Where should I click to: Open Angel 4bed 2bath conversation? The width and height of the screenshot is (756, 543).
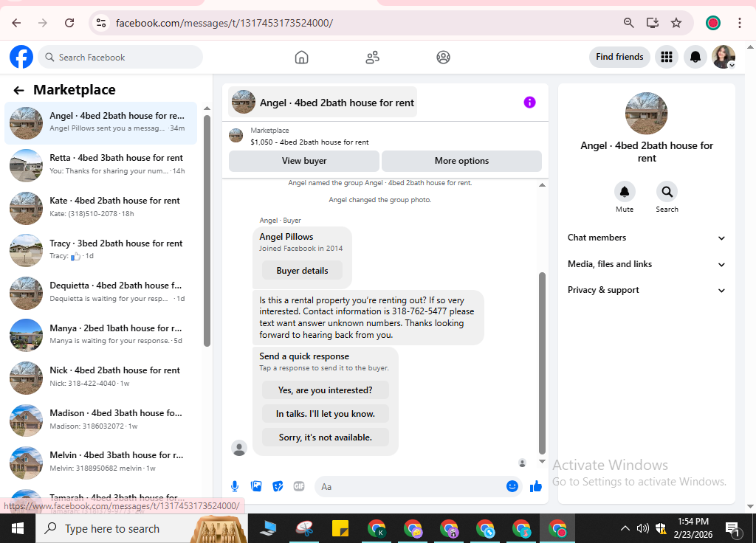click(x=100, y=123)
